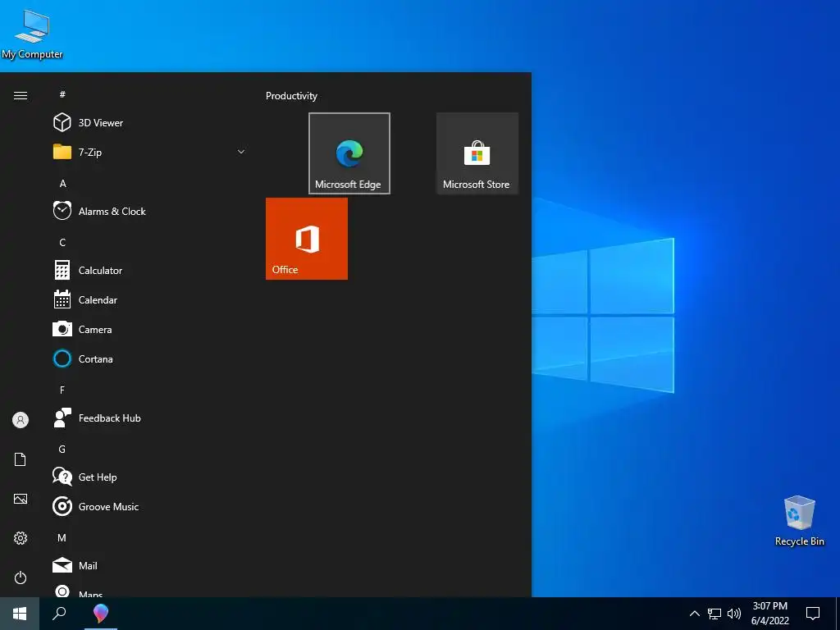The width and height of the screenshot is (840, 630).
Task: Click the C letter header
Action: click(62, 242)
